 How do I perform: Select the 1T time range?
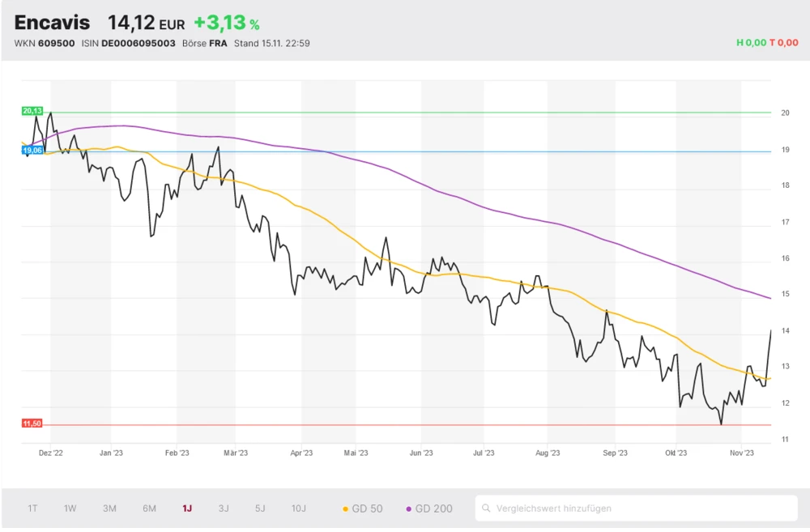(32, 509)
